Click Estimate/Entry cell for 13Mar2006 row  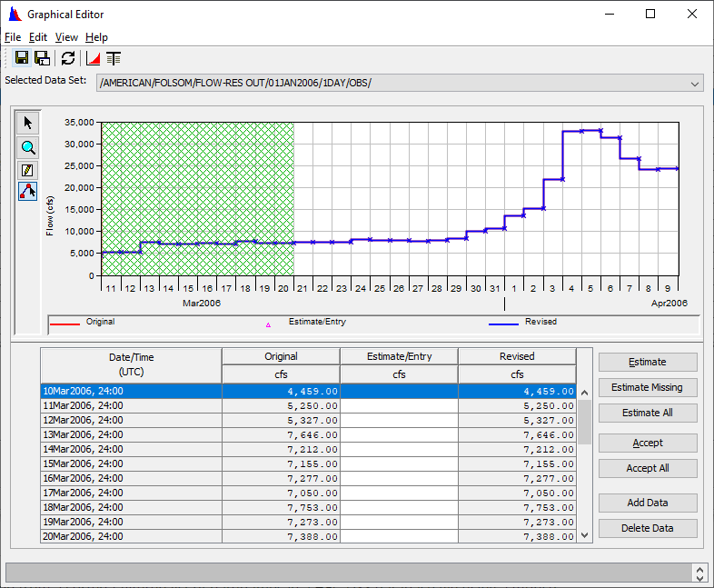399,434
